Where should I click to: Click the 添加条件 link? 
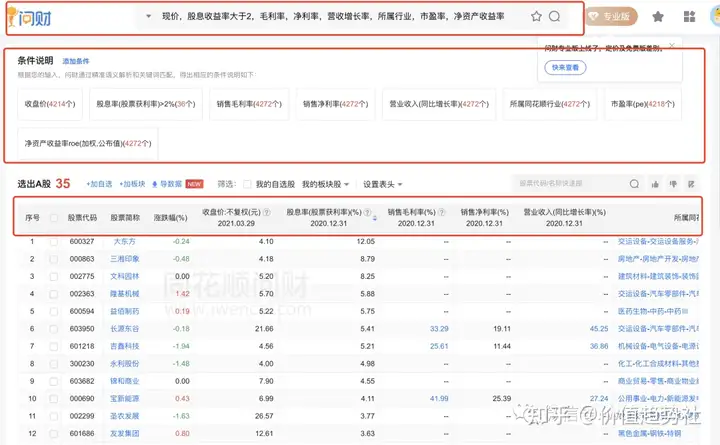pyautogui.click(x=76, y=61)
